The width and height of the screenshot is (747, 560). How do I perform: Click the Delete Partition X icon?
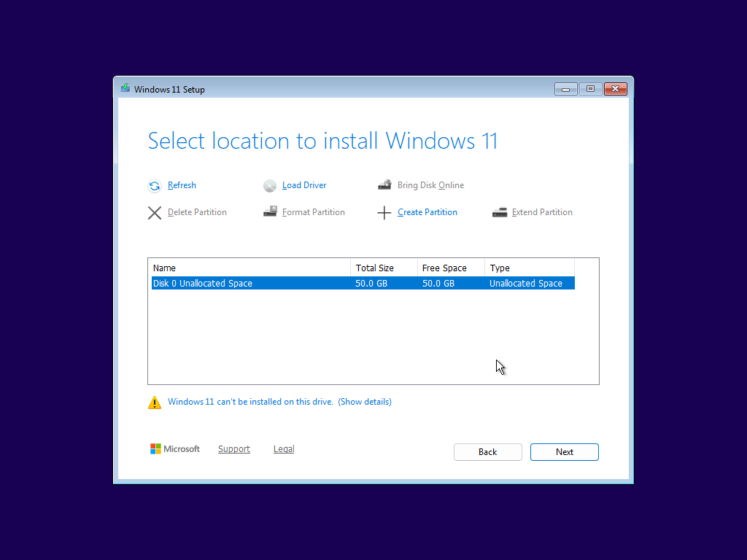[155, 213]
